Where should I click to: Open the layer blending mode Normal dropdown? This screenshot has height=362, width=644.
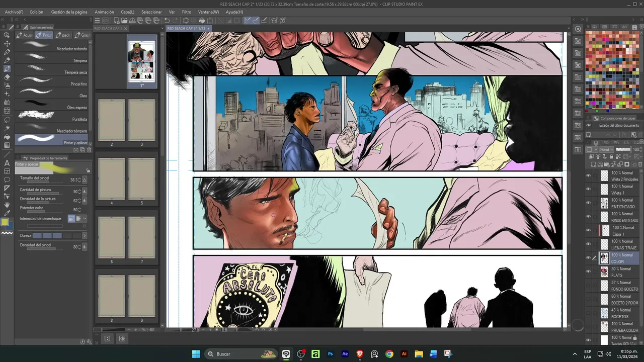pos(606,149)
